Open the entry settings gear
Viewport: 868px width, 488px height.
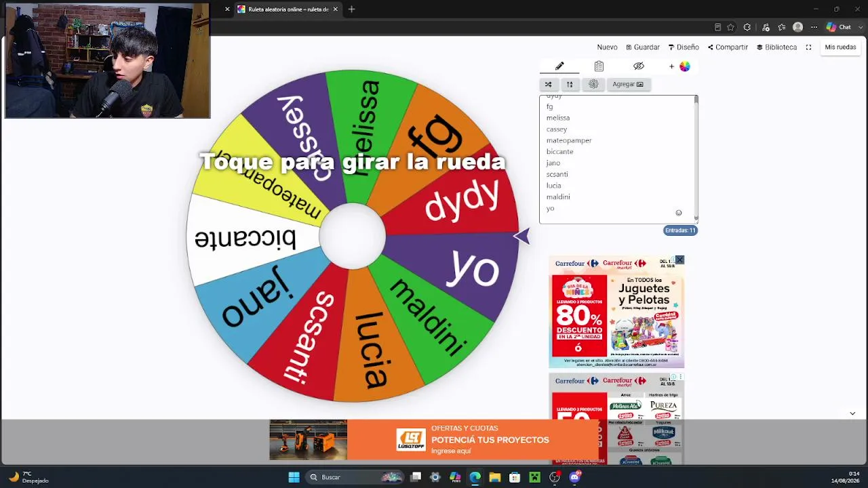click(593, 84)
